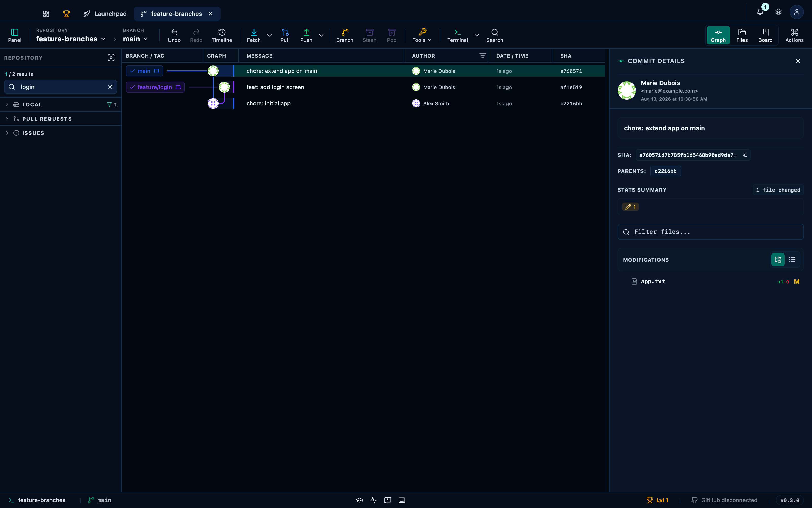Open the Terminal

(x=457, y=35)
